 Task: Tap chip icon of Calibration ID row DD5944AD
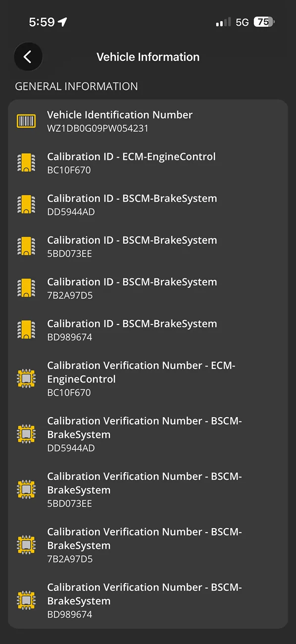coord(26,205)
